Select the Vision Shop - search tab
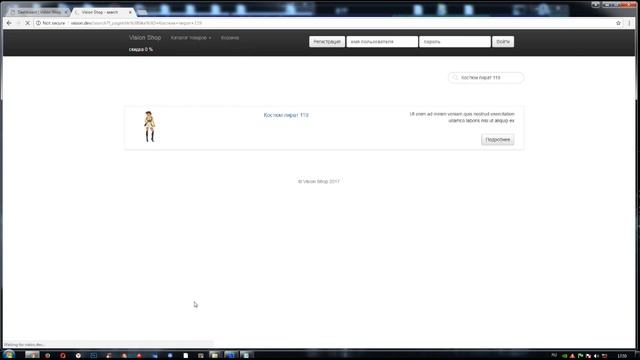Viewport: 640px width, 360px height. tap(101, 12)
